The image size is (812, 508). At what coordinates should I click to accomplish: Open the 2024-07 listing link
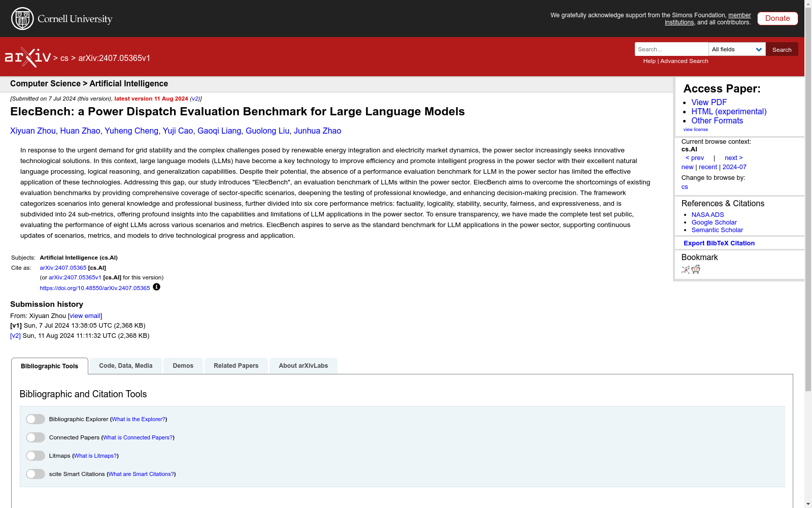[734, 167]
